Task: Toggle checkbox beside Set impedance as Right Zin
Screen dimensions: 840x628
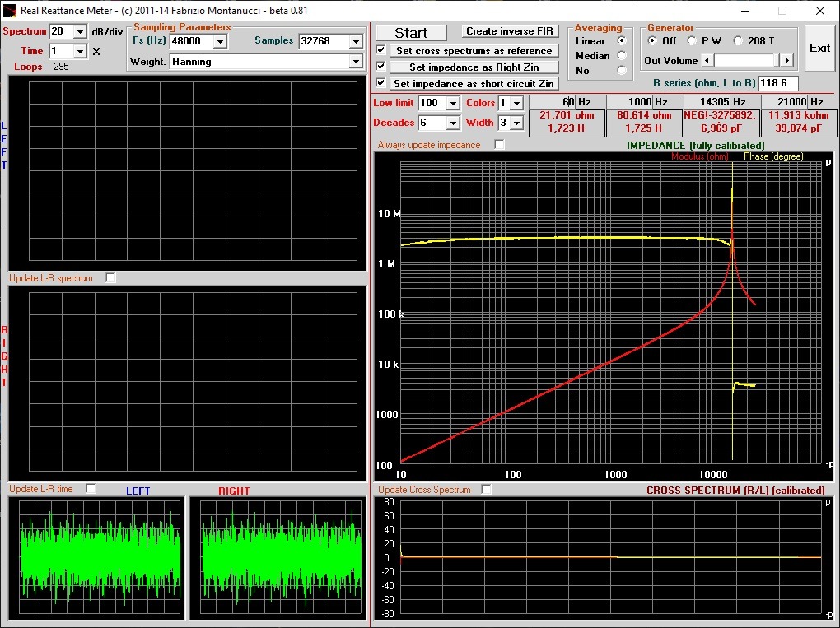Action: point(381,67)
